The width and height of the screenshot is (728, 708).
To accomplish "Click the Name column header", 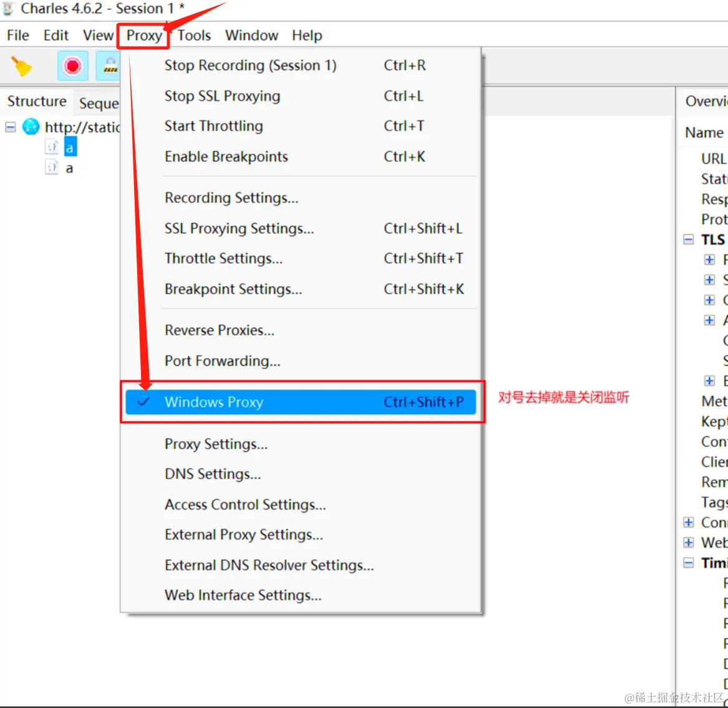I will click(x=704, y=133).
